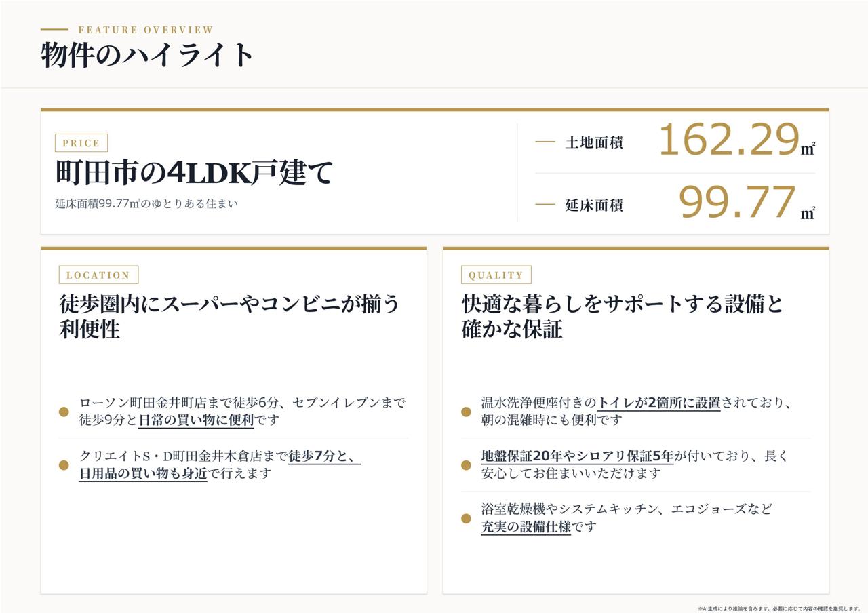Click the 99.77 floor area figure
Viewport: 868px width, 613px height.
[737, 203]
